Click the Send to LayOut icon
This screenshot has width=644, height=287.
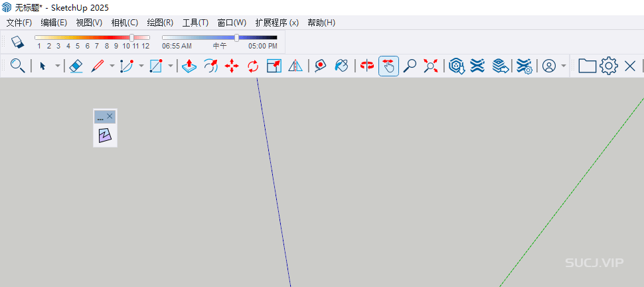point(500,66)
